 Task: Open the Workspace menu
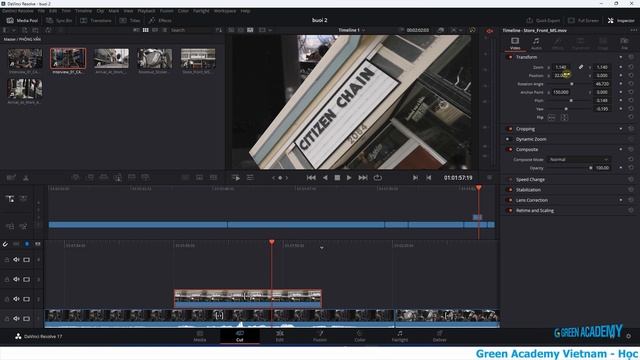point(225,11)
